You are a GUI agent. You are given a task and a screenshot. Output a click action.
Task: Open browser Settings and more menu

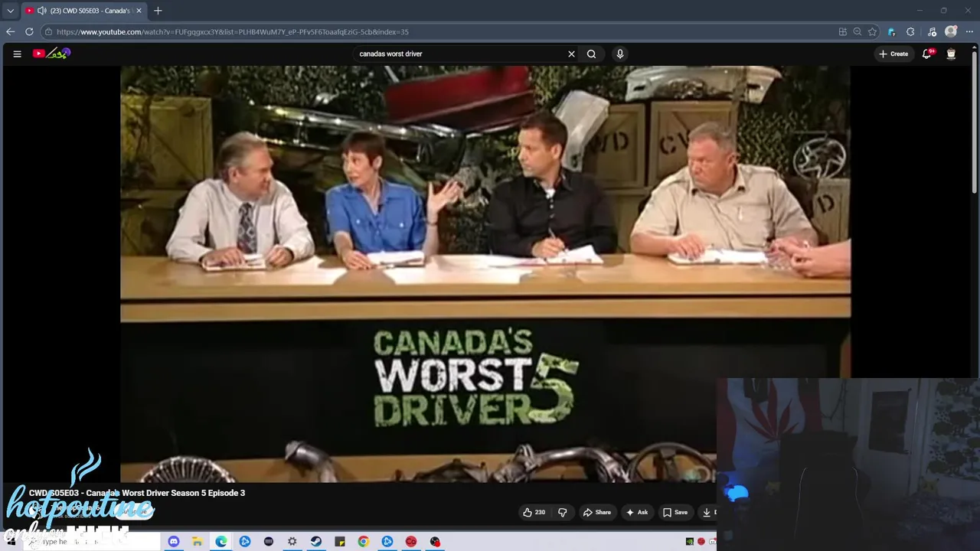pyautogui.click(x=969, y=31)
